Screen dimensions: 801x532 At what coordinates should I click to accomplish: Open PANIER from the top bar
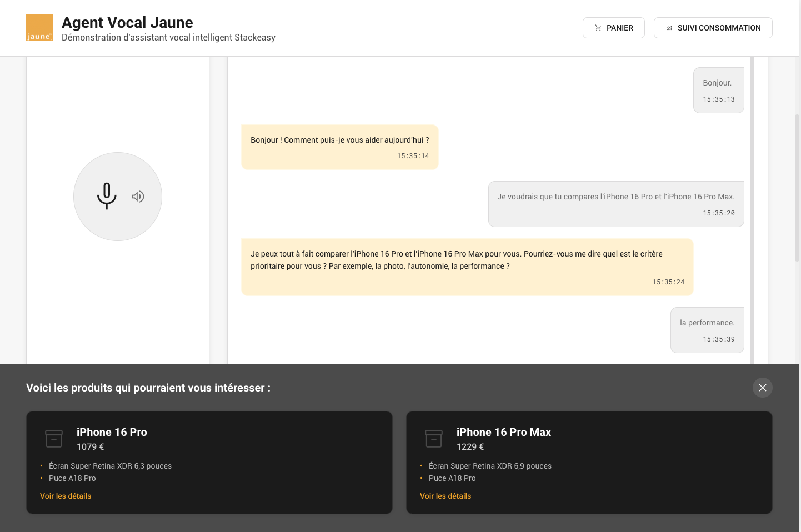tap(613, 27)
